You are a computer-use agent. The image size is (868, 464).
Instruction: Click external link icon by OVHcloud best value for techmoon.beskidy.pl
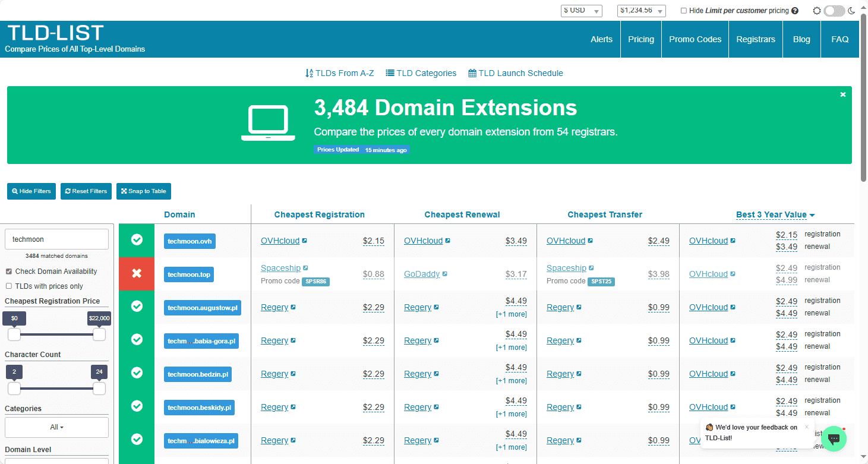coord(733,408)
